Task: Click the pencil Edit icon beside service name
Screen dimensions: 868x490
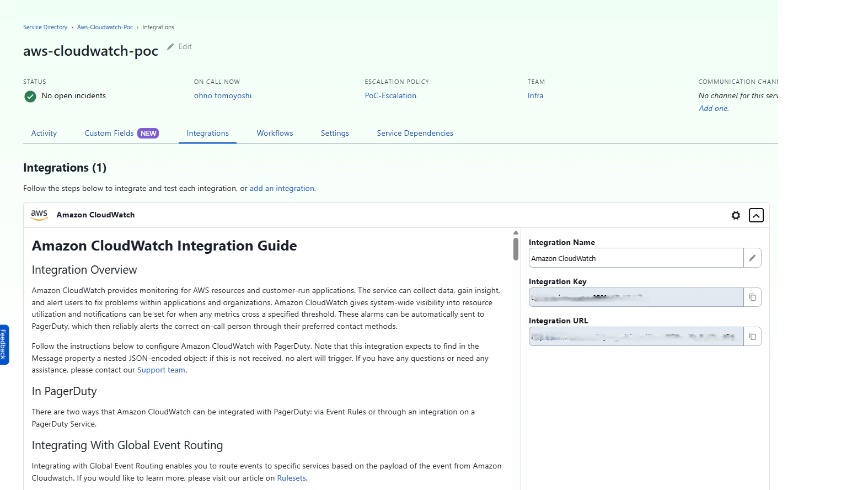Action: (x=171, y=47)
